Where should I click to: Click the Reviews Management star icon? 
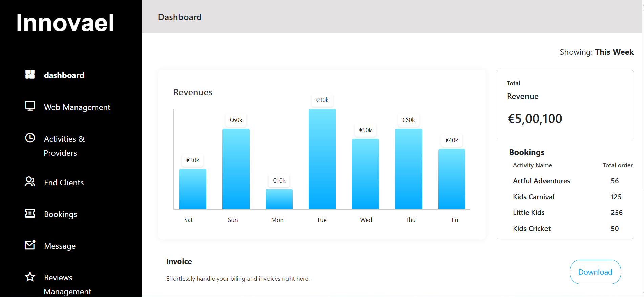30,277
